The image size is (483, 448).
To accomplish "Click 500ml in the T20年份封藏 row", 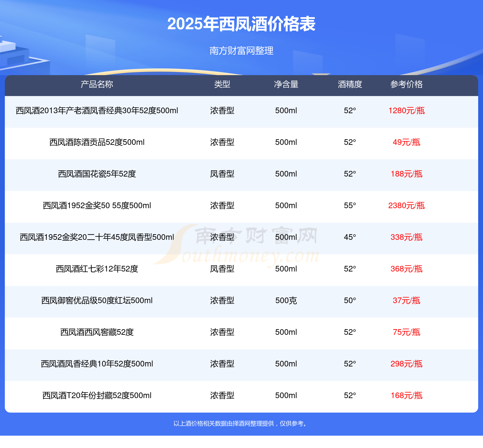I will coord(286,395).
